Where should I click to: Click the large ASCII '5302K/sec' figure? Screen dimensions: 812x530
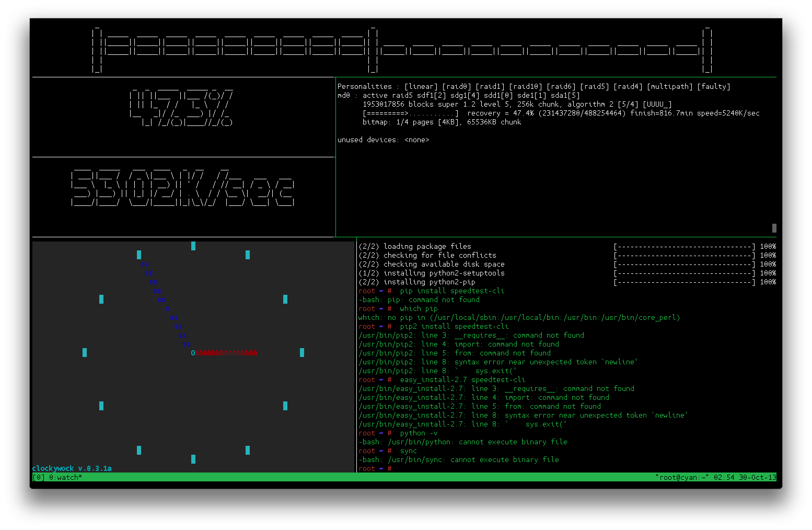pyautogui.click(x=182, y=188)
